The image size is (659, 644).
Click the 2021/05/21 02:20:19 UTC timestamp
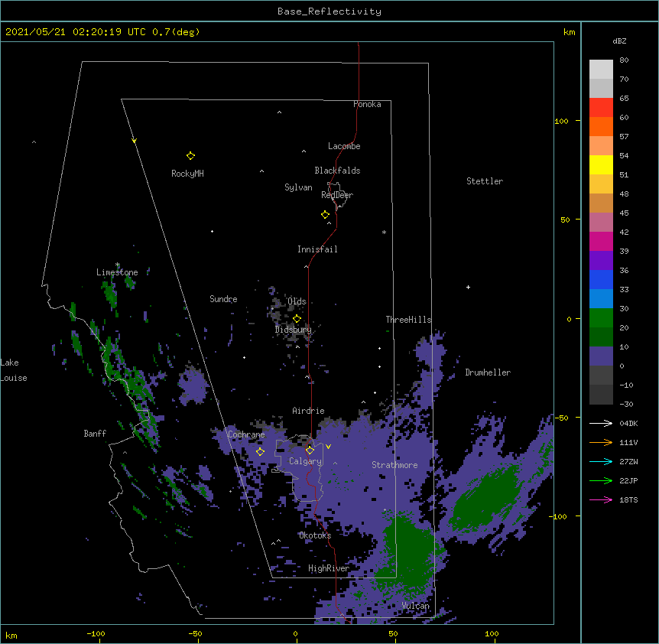click(x=75, y=32)
